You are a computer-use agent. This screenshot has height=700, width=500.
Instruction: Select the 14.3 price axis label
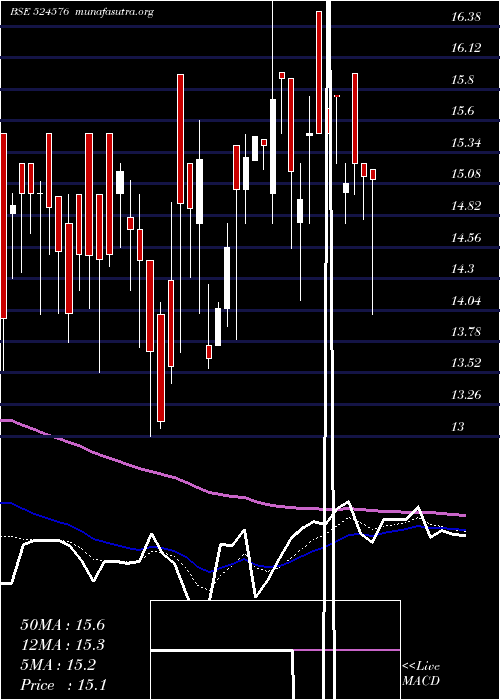pyautogui.click(x=463, y=269)
